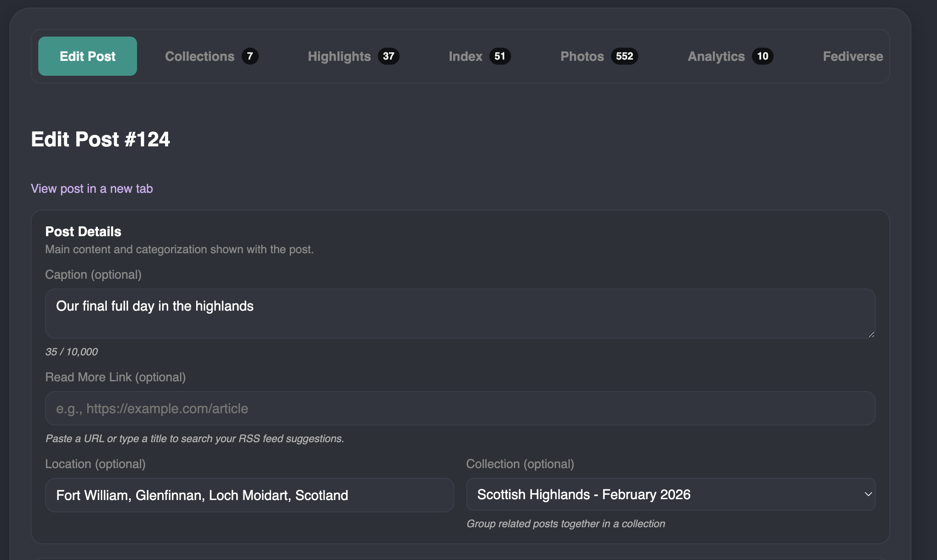937x560 pixels.
Task: Click the Photos count badge showing 552
Action: pyautogui.click(x=624, y=56)
